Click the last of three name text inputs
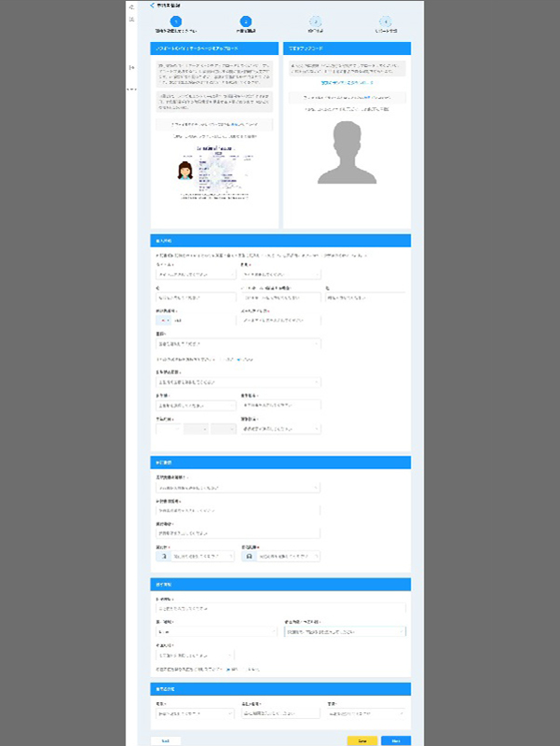The width and height of the screenshot is (560, 746). coord(365,297)
